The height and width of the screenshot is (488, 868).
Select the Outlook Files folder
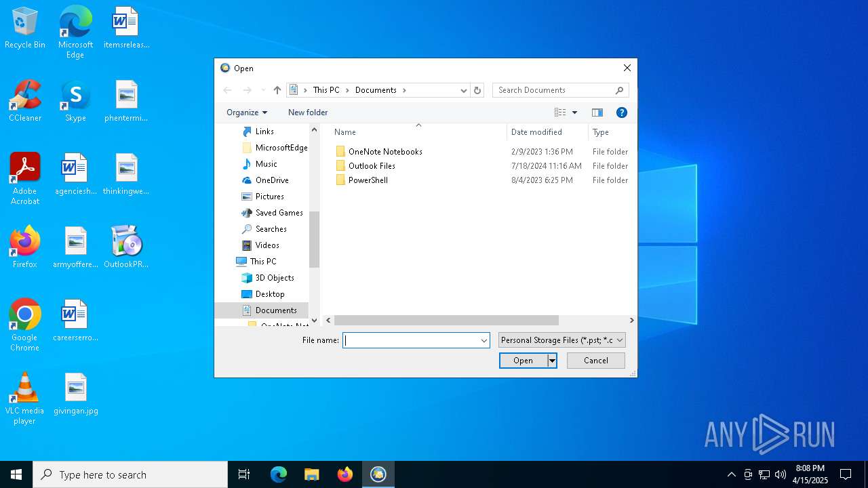[x=372, y=166]
